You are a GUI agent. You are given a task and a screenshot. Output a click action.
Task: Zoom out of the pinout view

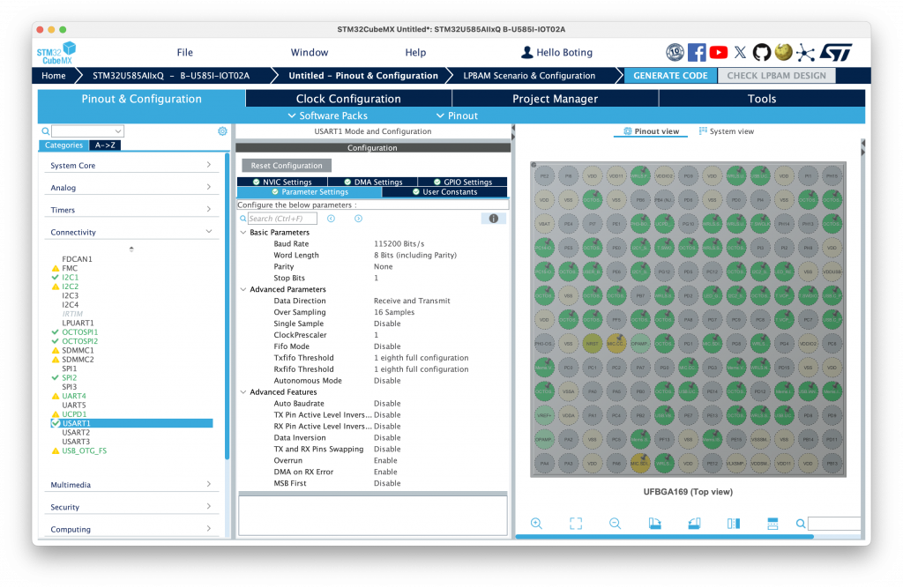click(x=615, y=524)
